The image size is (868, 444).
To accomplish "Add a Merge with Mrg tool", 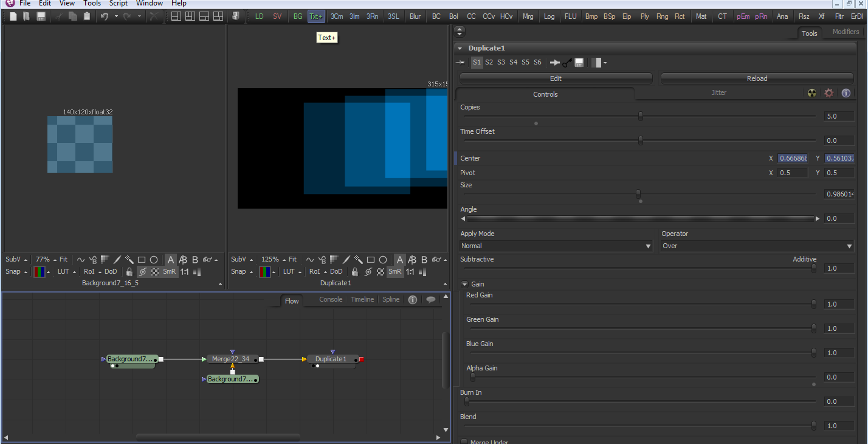I will (528, 16).
